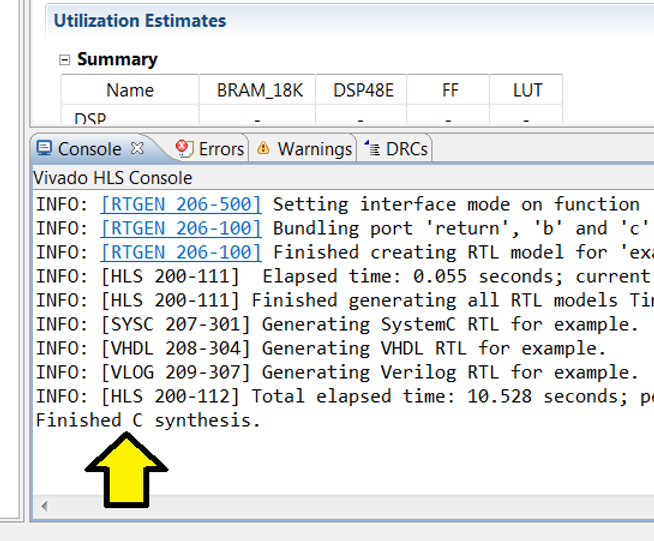Select the Name column header
This screenshot has height=541, width=654.
pyautogui.click(x=130, y=90)
